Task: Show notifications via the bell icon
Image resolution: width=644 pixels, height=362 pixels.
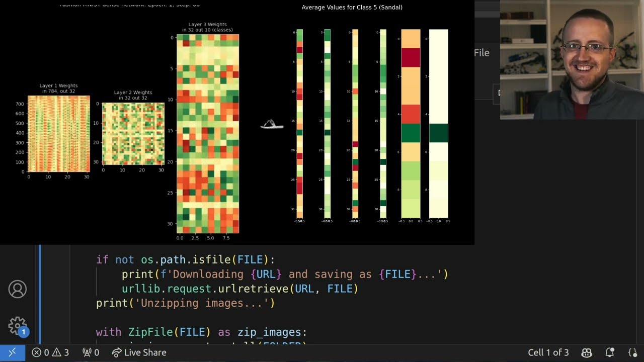Action: click(609, 352)
